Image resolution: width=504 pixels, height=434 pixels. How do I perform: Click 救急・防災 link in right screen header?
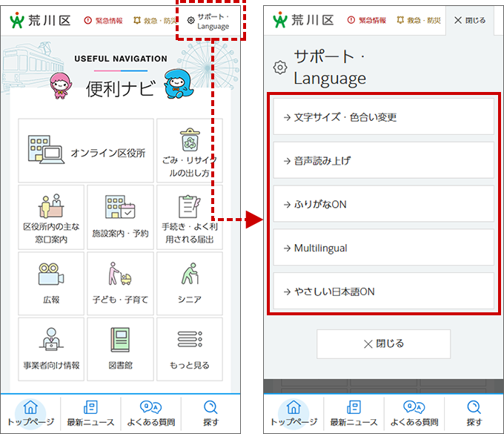419,21
